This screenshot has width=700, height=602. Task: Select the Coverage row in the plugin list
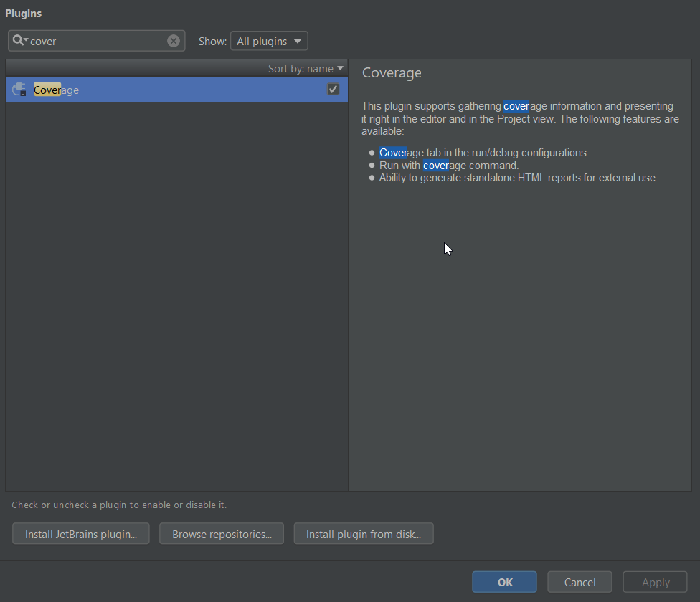point(176,90)
